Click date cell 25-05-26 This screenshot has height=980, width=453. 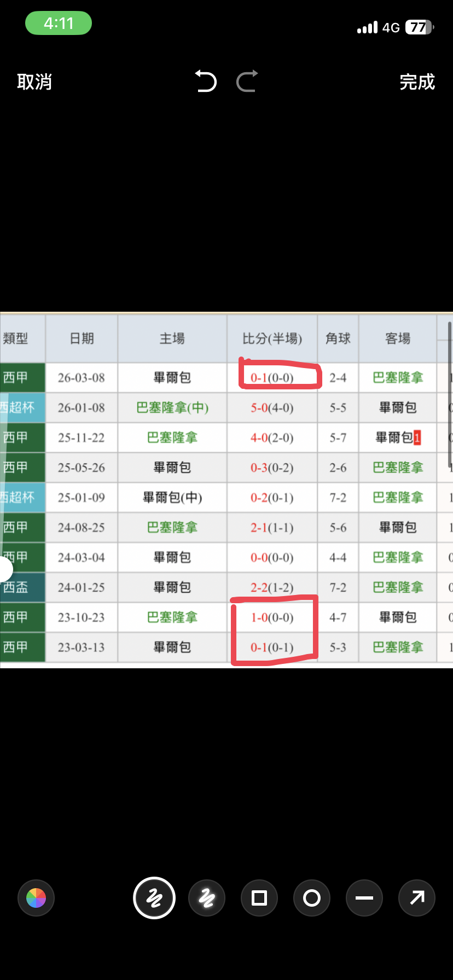tap(81, 468)
